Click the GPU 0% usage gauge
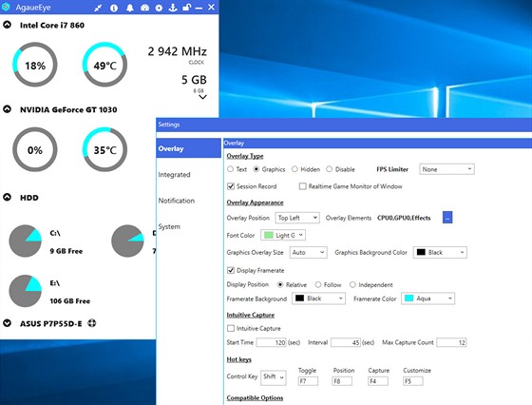The height and width of the screenshot is (405, 532). pyautogui.click(x=34, y=149)
